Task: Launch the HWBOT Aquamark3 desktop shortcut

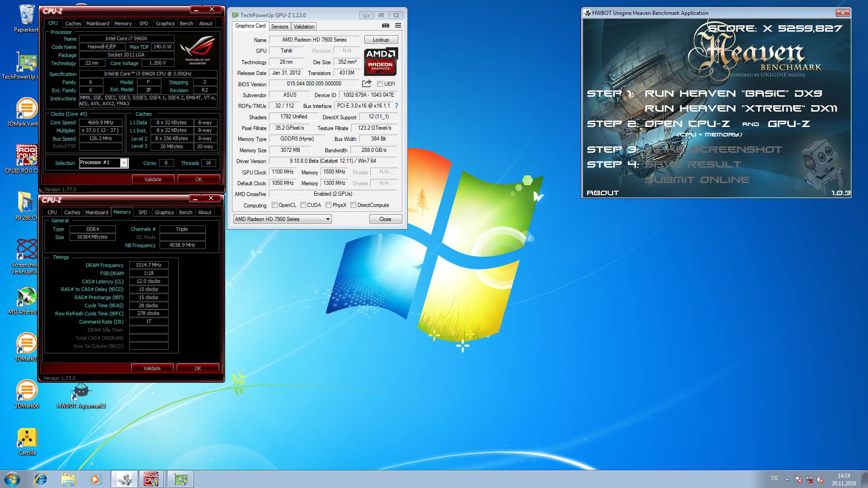Action: 81,396
